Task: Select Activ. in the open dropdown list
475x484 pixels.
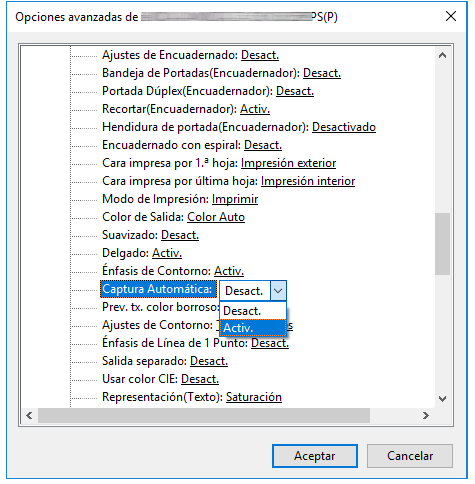Action: (253, 328)
